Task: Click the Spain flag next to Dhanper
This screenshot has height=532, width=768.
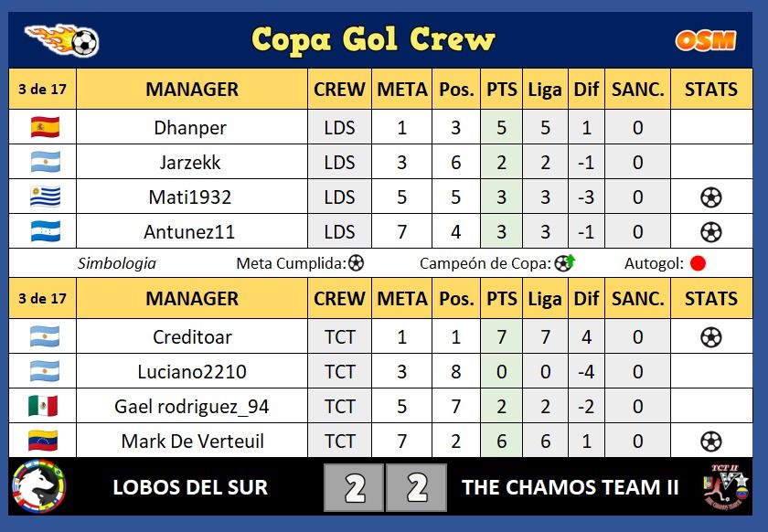Action: 45,127
